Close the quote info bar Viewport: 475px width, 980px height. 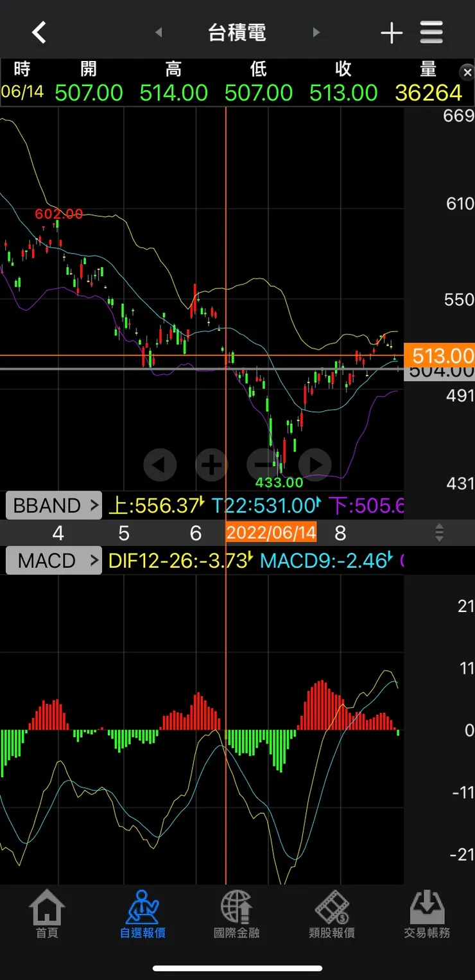tap(467, 73)
